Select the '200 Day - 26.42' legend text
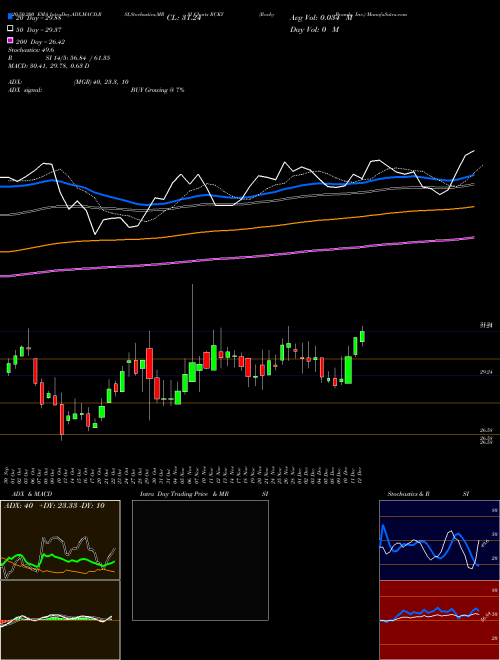500x660 pixels. [x=40, y=41]
